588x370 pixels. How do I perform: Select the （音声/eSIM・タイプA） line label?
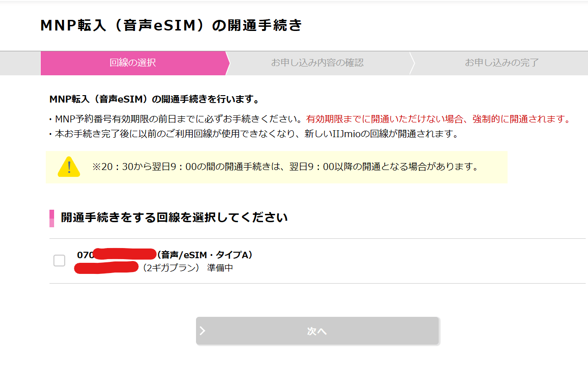[x=205, y=255]
